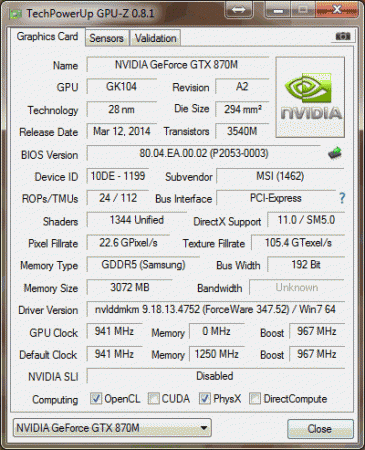365x450 pixels.
Task: Click the 'BIOS Version' label
Action: click(49, 155)
